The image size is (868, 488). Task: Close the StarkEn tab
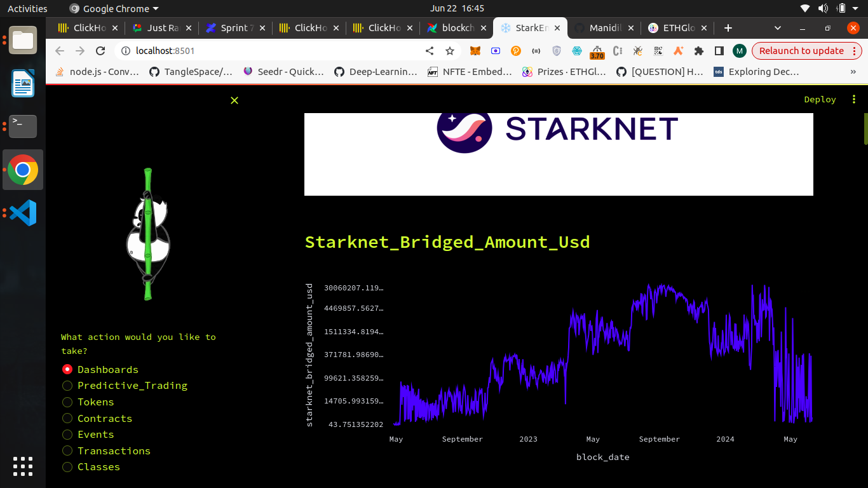[x=557, y=28]
